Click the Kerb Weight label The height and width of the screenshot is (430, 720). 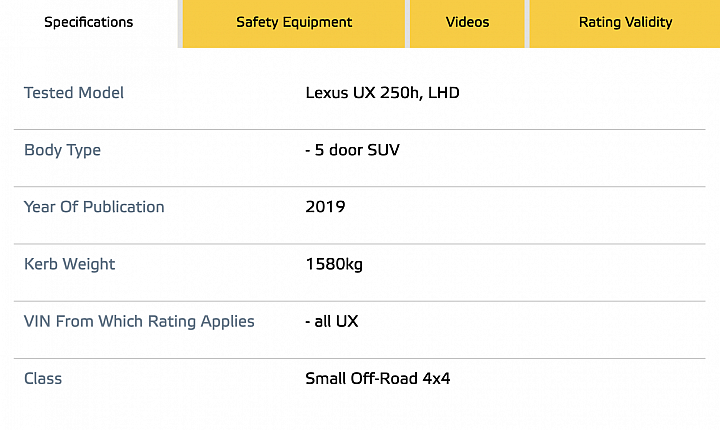[x=69, y=265]
